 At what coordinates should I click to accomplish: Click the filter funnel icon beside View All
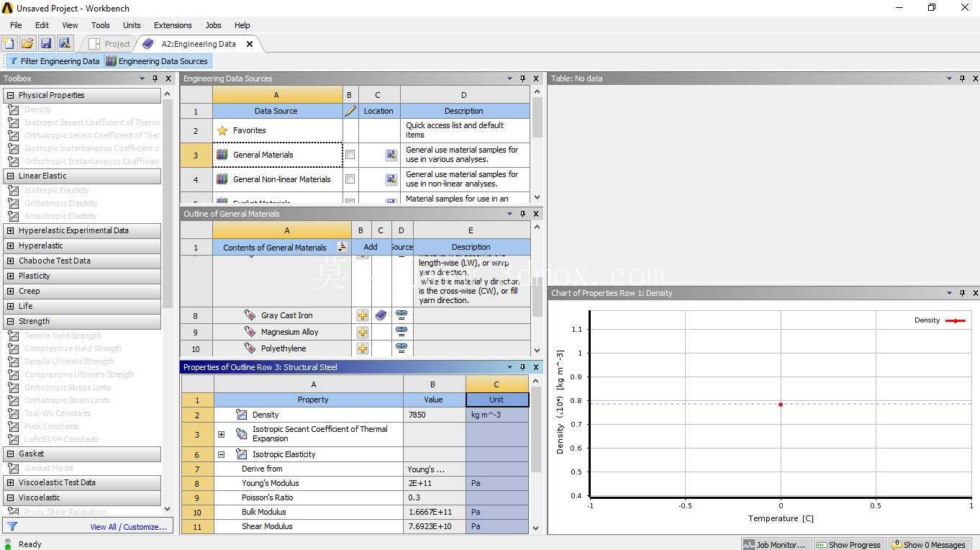pyautogui.click(x=12, y=526)
